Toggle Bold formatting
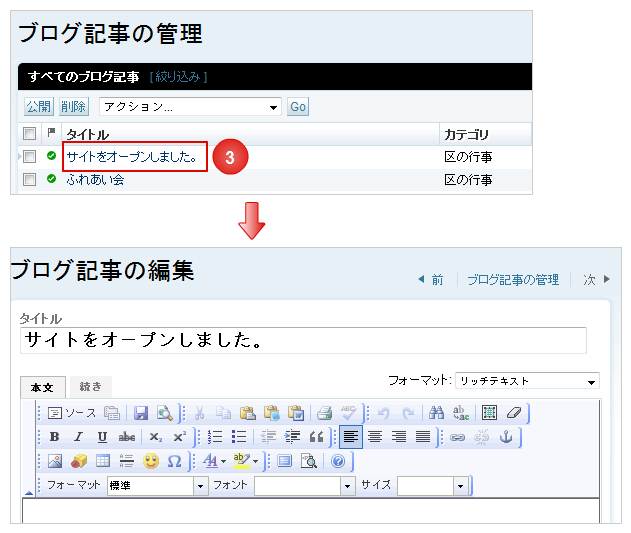The height and width of the screenshot is (533, 631). pos(55,437)
